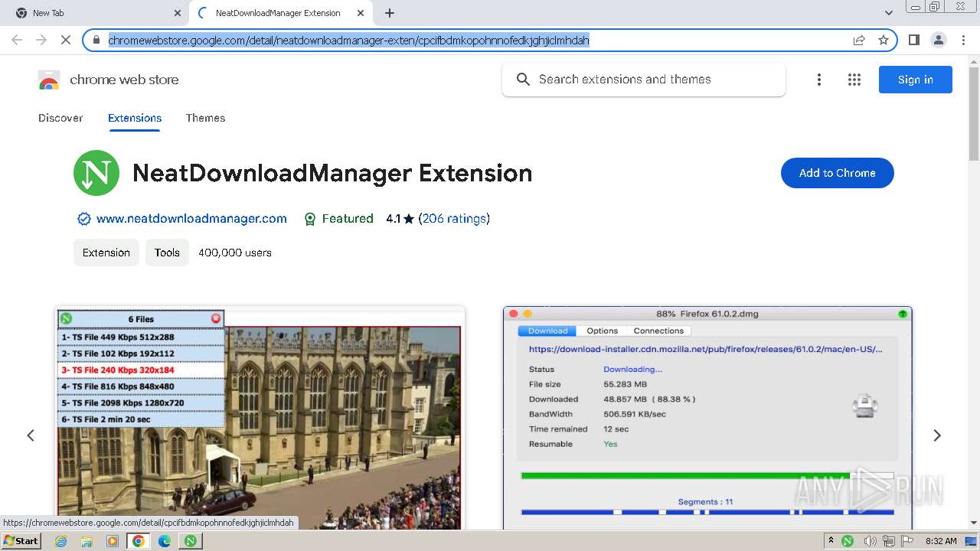Share this page icon in address bar
This screenshot has height=551, width=980.
859,40
